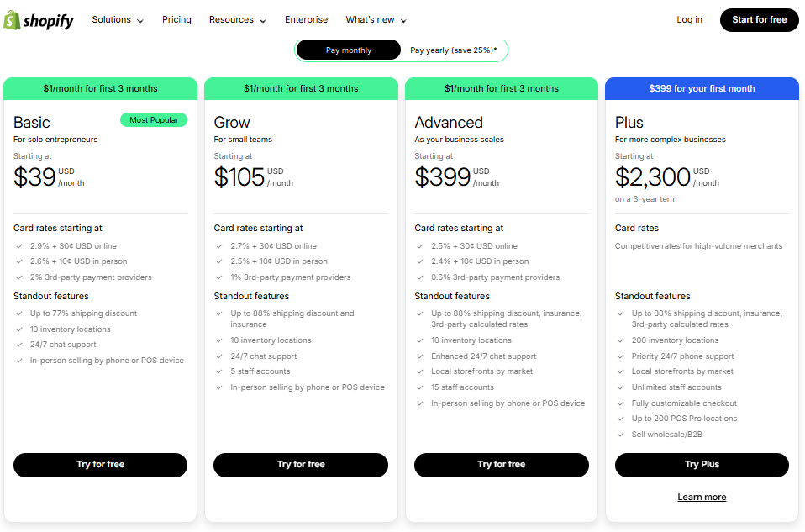Click the checkmark beside 24/7 chat support under Basic
This screenshot has height=532, width=805.
tap(19, 344)
